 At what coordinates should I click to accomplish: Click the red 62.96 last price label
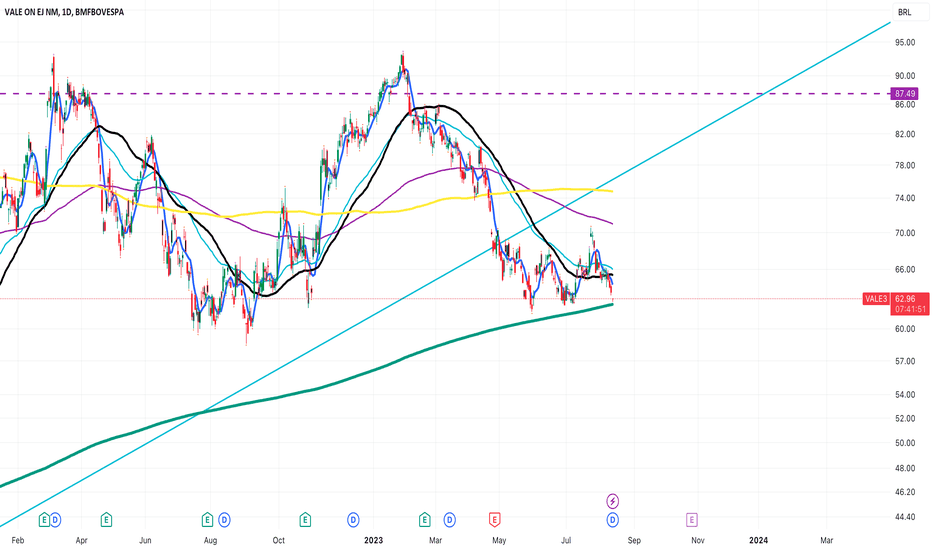tap(905, 299)
